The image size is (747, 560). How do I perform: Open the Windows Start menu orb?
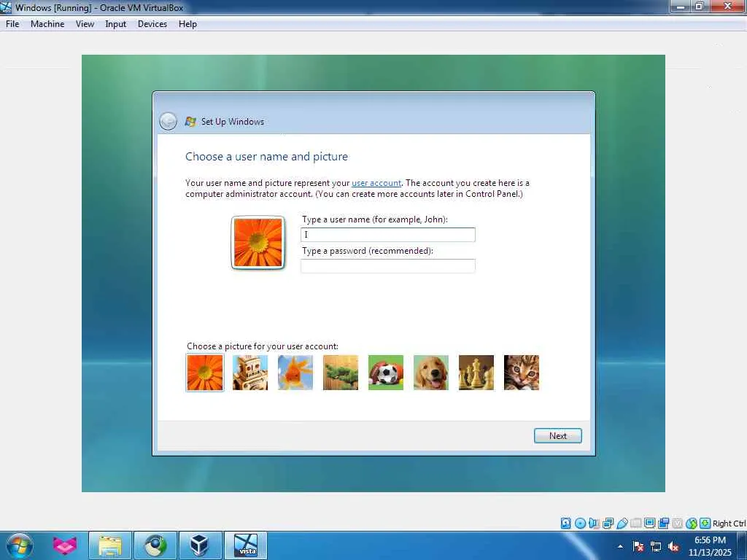(20, 545)
